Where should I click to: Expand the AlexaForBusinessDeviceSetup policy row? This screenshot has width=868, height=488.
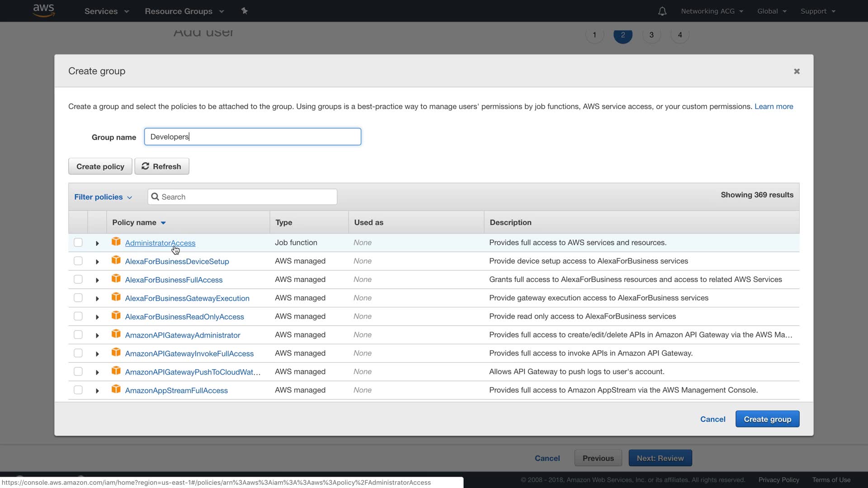click(97, 262)
